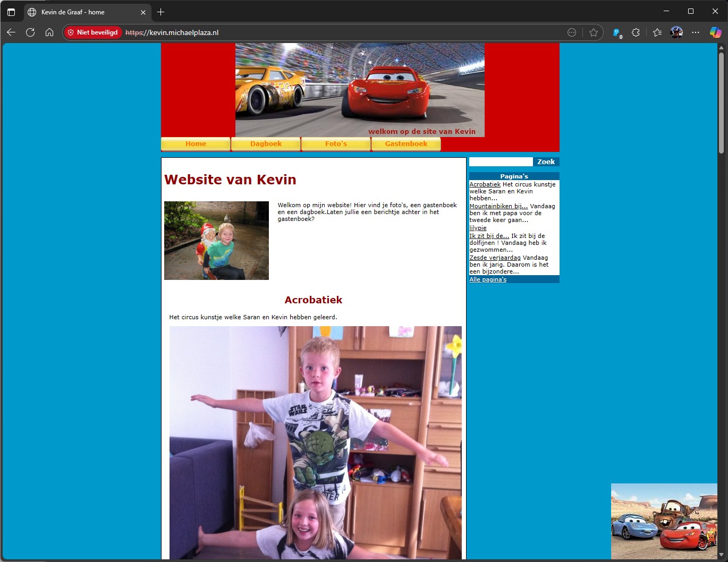Go to the Gastenboek menu tab
728x562 pixels.
(x=406, y=144)
